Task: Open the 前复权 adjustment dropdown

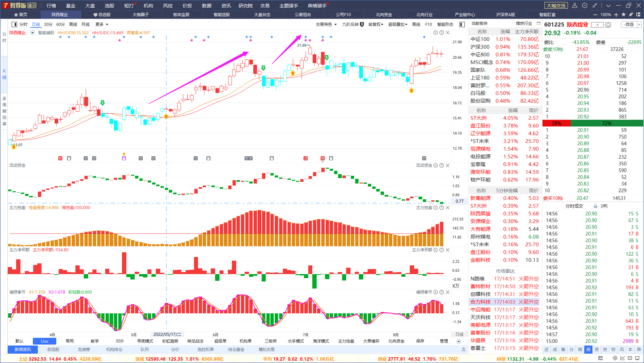Action: [376, 24]
